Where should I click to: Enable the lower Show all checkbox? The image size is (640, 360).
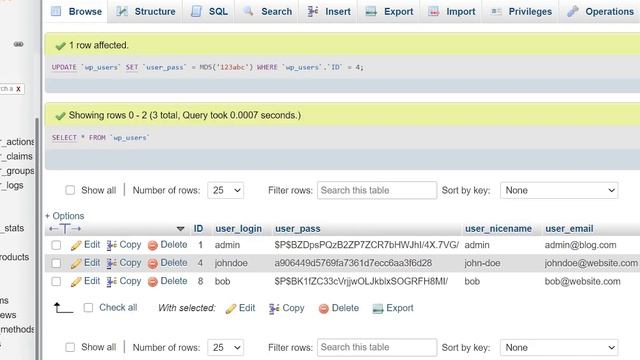[70, 347]
